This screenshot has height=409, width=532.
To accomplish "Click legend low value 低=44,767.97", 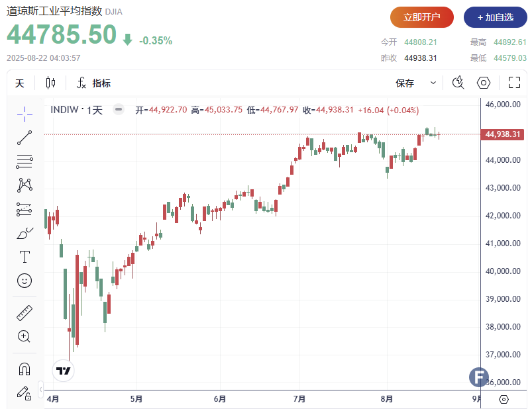I will 272,110.
